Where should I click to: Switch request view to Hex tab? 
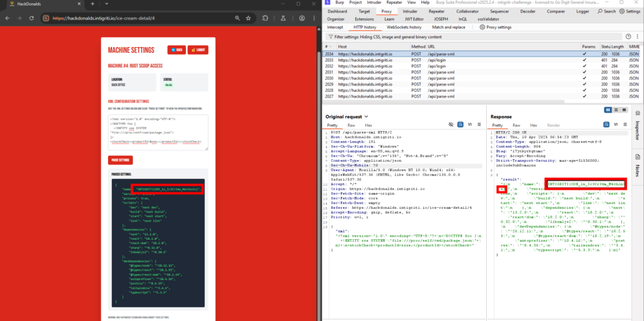click(369, 125)
